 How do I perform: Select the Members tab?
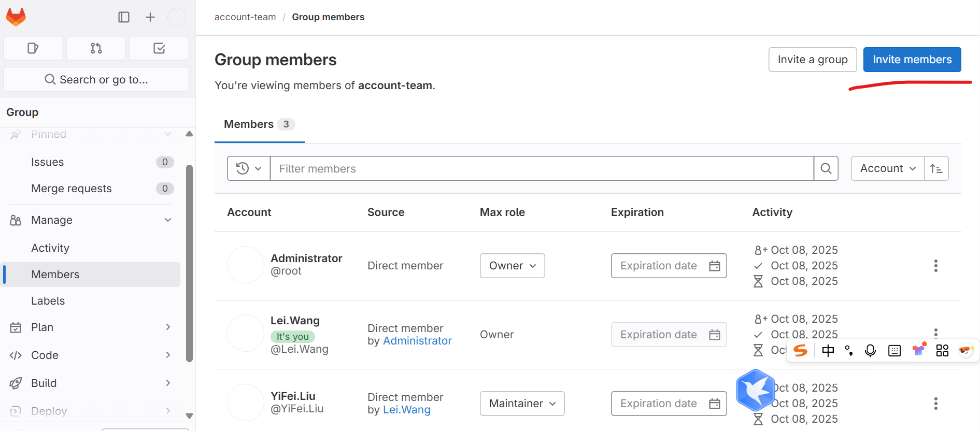tap(260, 124)
